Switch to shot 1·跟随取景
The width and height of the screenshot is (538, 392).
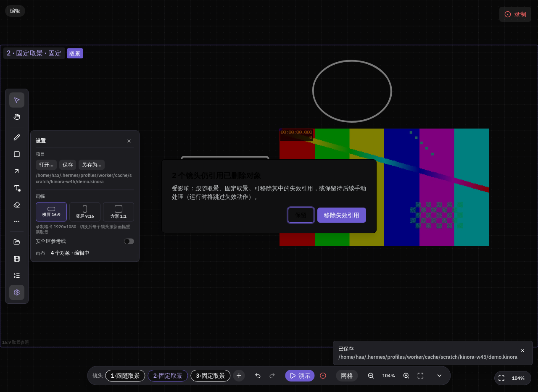tap(125, 376)
